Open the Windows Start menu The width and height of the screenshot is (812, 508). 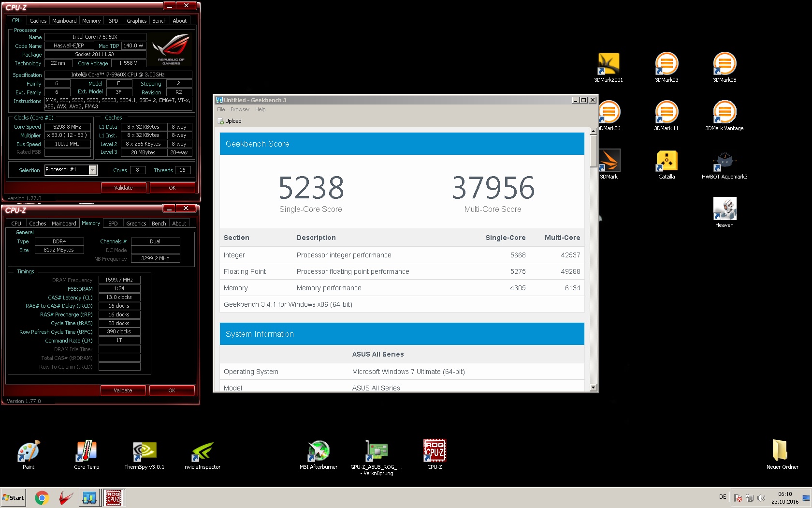coord(13,498)
